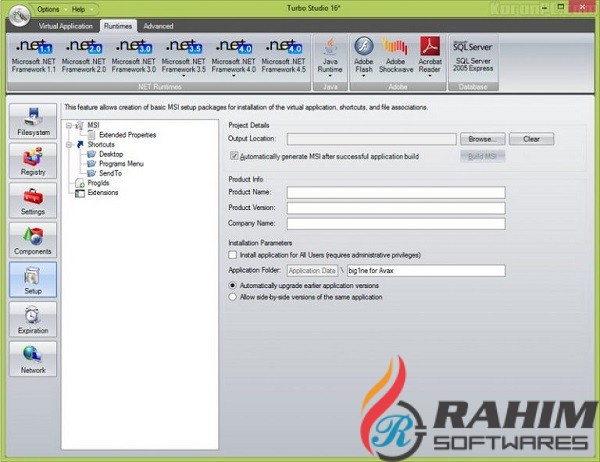
Task: Collapse the Shortcuts tree node
Action: [69, 145]
